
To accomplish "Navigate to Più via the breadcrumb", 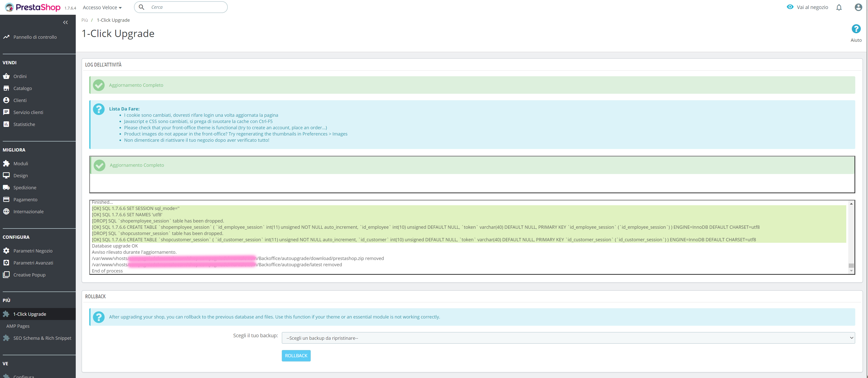I will 85,20.
